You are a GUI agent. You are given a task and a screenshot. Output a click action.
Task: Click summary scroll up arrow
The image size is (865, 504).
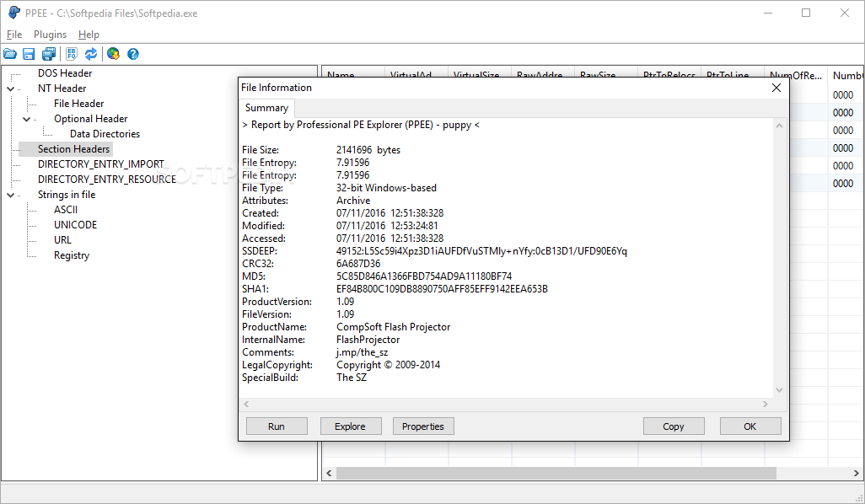(780, 126)
